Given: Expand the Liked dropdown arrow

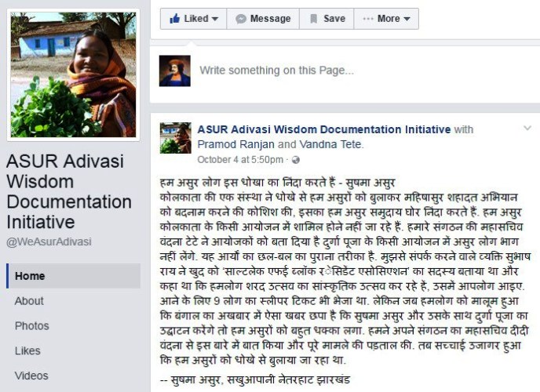Looking at the screenshot, I should tap(215, 19).
